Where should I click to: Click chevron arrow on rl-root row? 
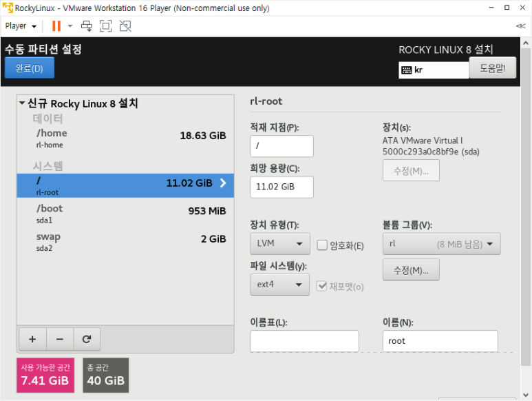tap(223, 183)
